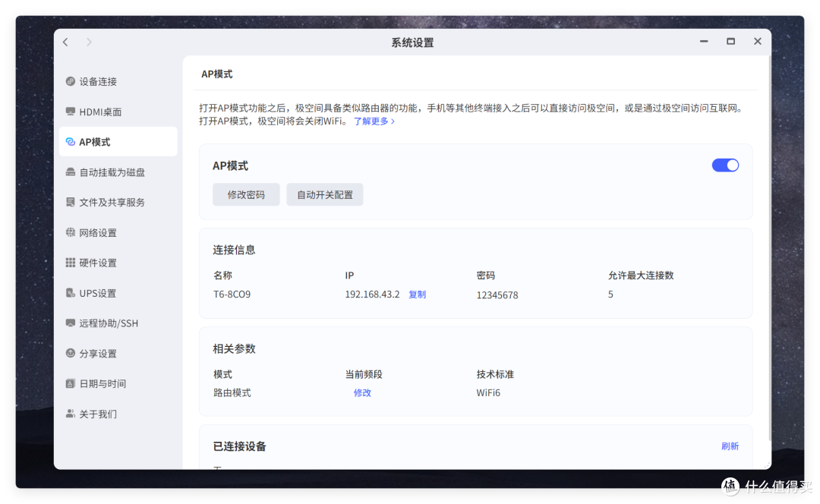Click the HDMI桌面 monitor icon
The width and height of the screenshot is (820, 504).
70,112
